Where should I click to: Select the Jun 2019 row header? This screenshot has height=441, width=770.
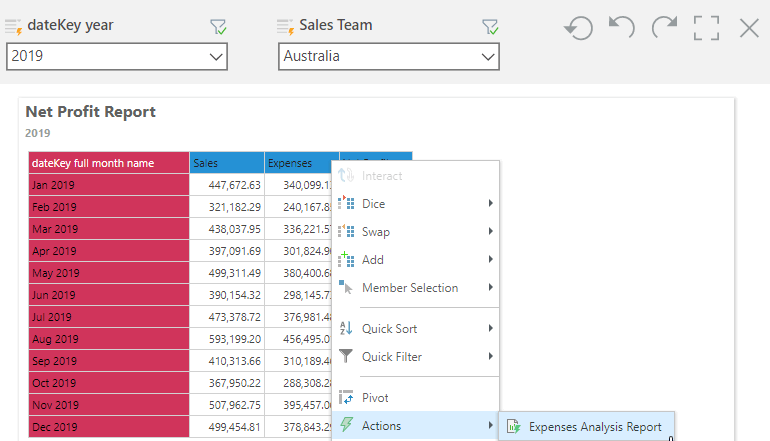(109, 295)
